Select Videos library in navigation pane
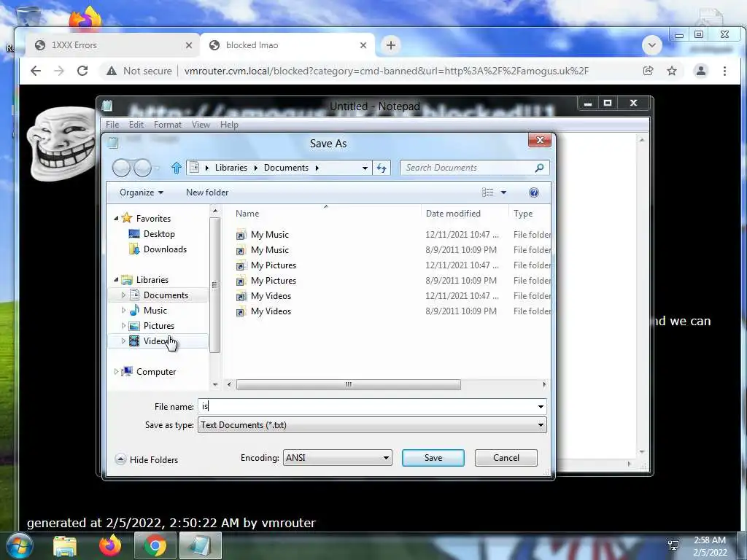 coord(158,341)
